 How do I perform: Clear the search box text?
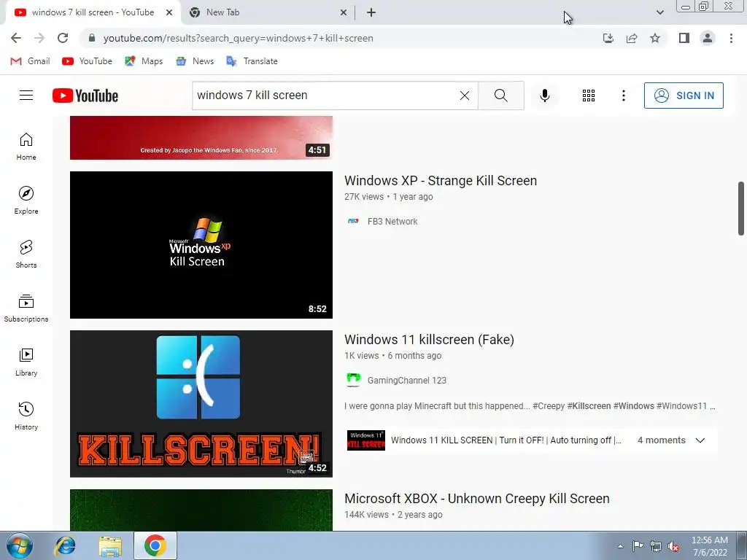coord(465,96)
